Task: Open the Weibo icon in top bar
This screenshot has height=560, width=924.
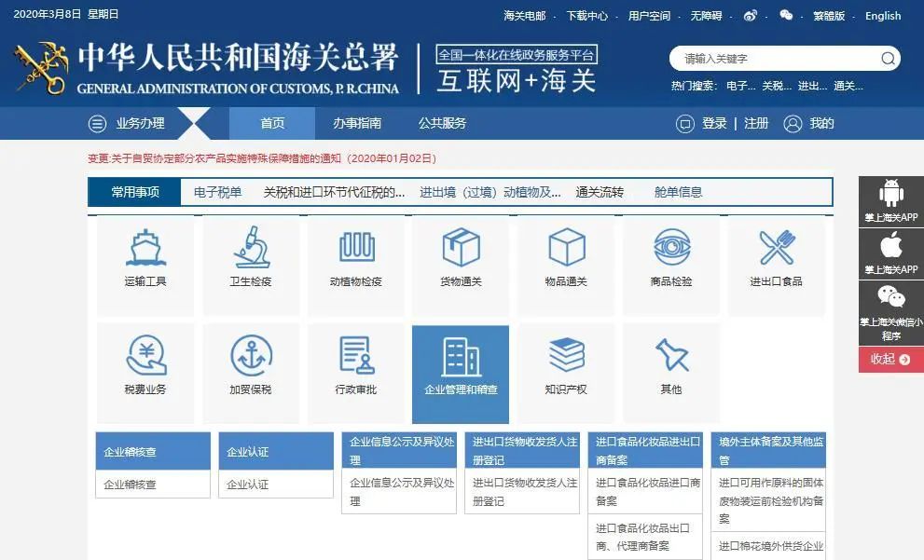Action: tap(751, 16)
